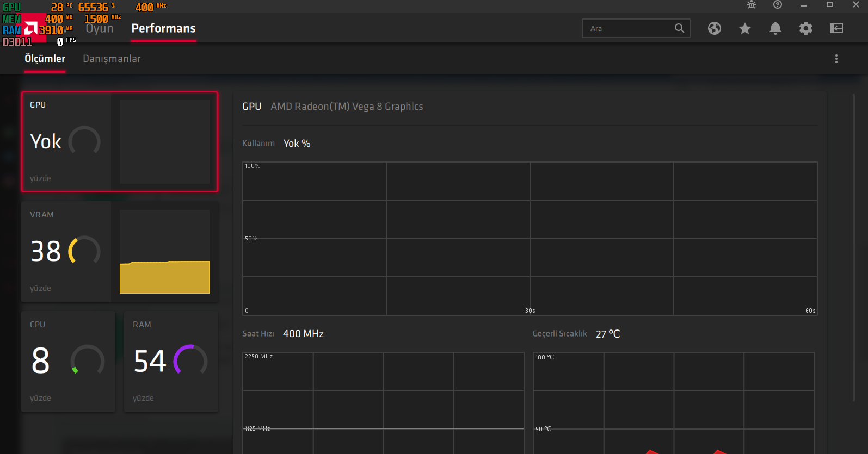Select the RAM metrics card
The height and width of the screenshot is (454, 868).
click(171, 362)
